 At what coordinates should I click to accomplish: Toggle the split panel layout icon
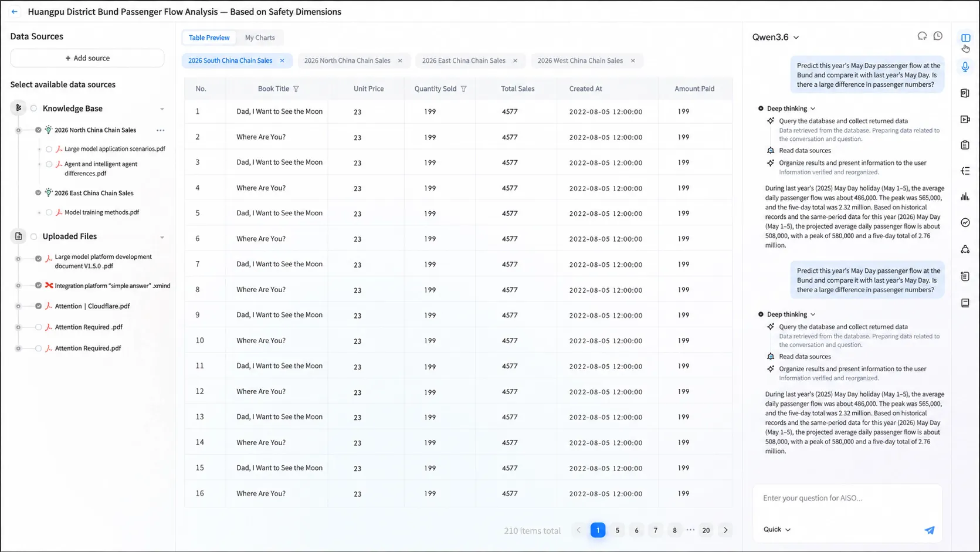click(x=965, y=38)
